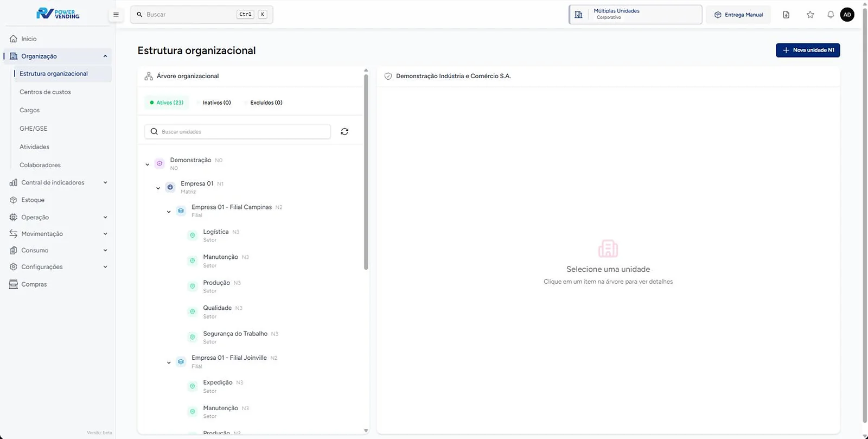Open the document download icon in header
This screenshot has width=868, height=439.
pyautogui.click(x=786, y=15)
